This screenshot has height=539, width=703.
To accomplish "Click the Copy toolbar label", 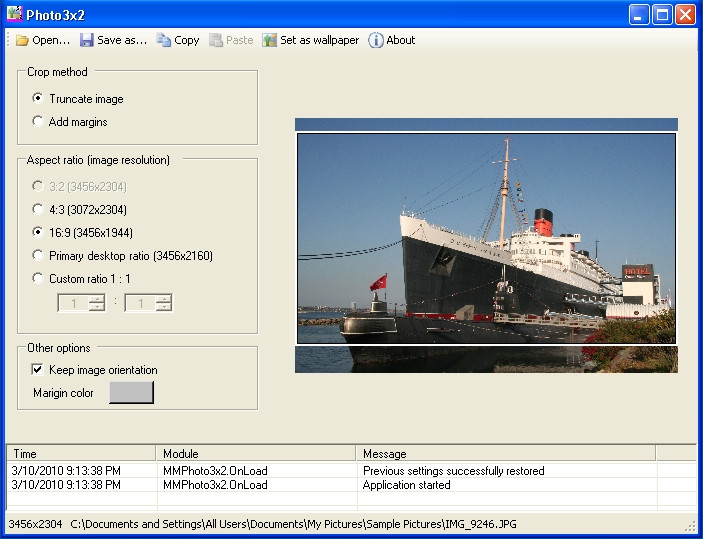I will click(187, 40).
